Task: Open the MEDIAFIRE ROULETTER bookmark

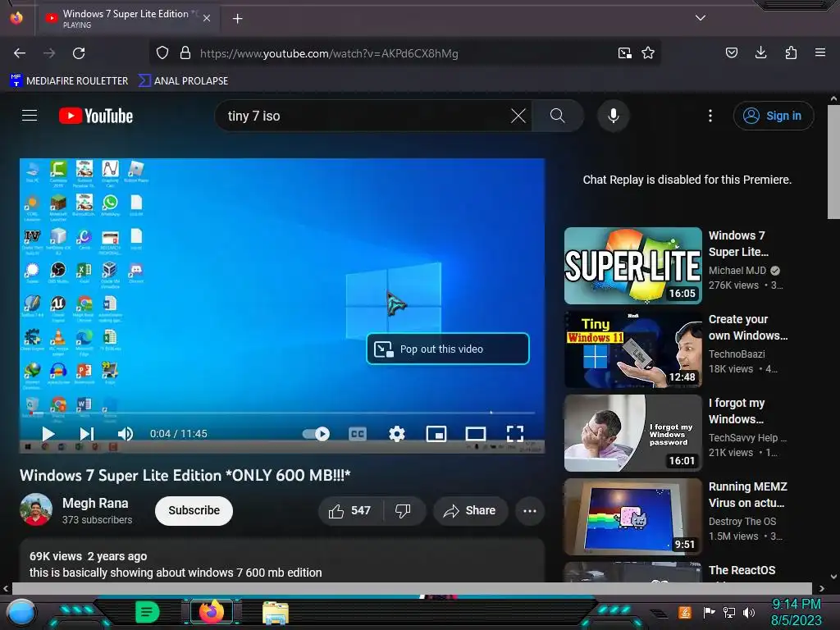Action: [69, 81]
